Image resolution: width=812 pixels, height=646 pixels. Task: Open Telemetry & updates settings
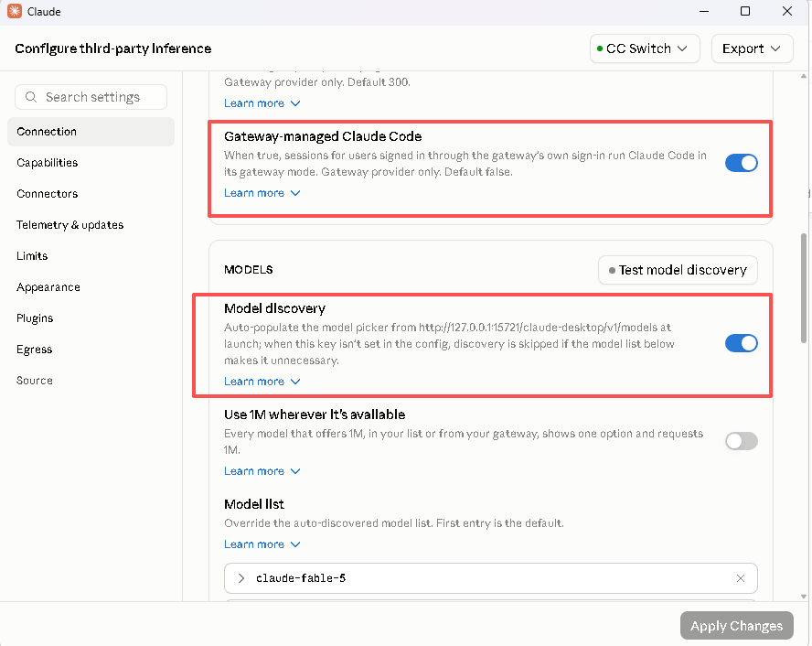pos(91,225)
